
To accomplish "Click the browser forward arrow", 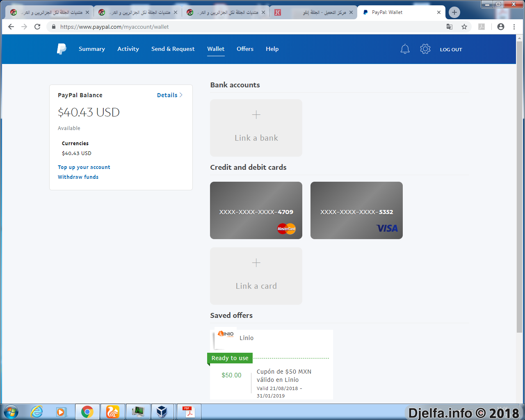I will coord(24,27).
